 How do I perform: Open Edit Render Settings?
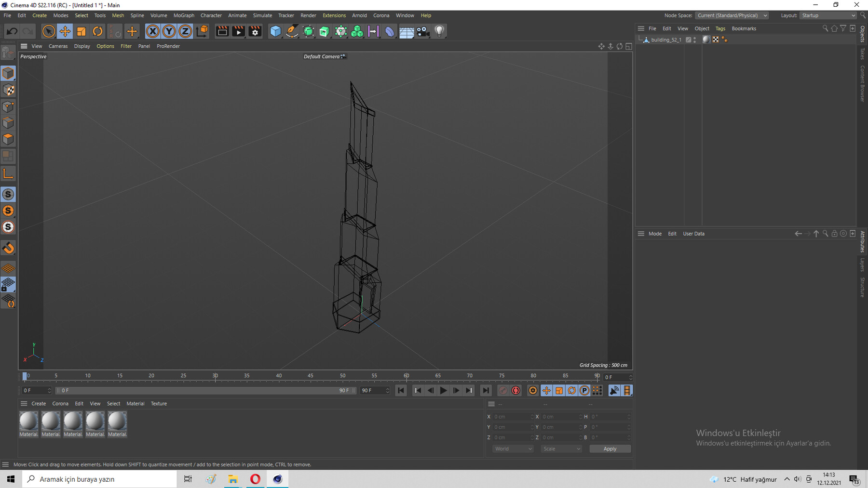click(x=255, y=31)
